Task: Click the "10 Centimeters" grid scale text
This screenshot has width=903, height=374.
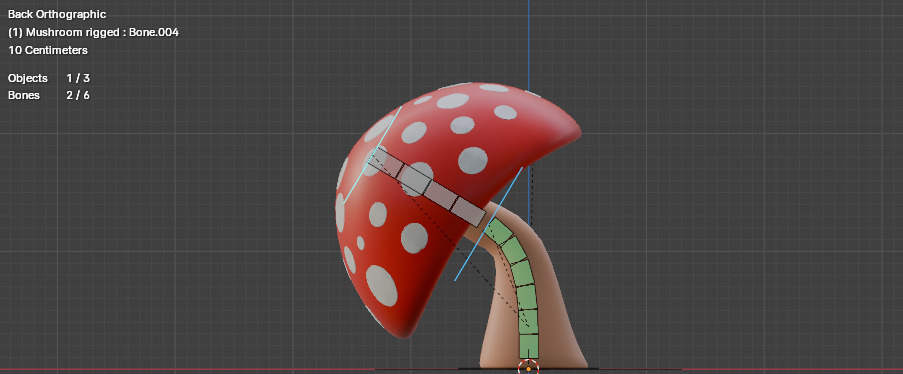Action: click(48, 50)
